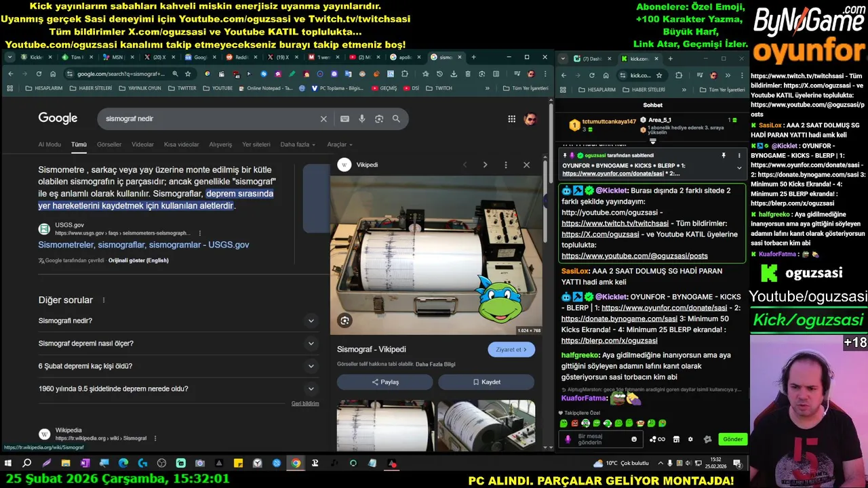The image size is (868, 488).
Task: Open the Kick shop icon below chat
Action: click(676, 439)
